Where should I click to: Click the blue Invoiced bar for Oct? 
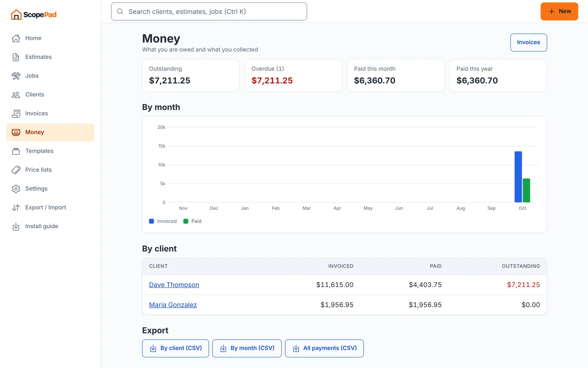tap(518, 177)
